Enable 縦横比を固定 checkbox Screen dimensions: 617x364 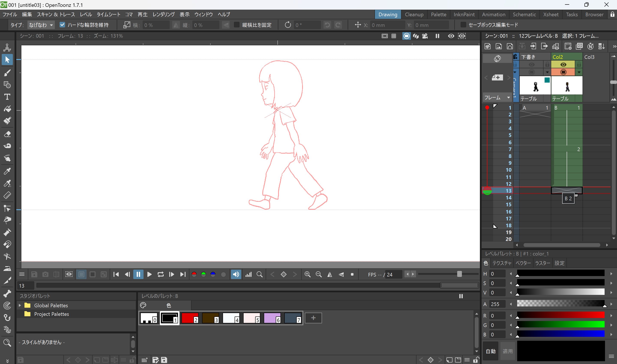click(237, 25)
